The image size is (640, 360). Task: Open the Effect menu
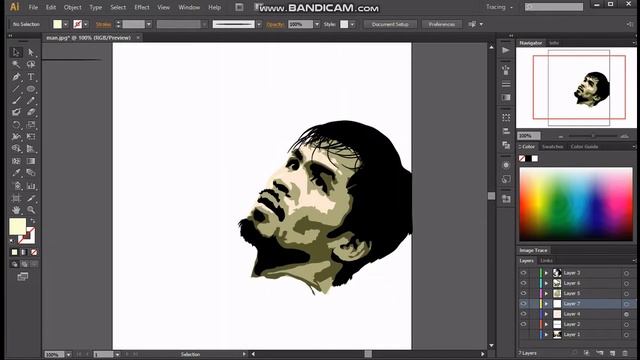coord(142,7)
